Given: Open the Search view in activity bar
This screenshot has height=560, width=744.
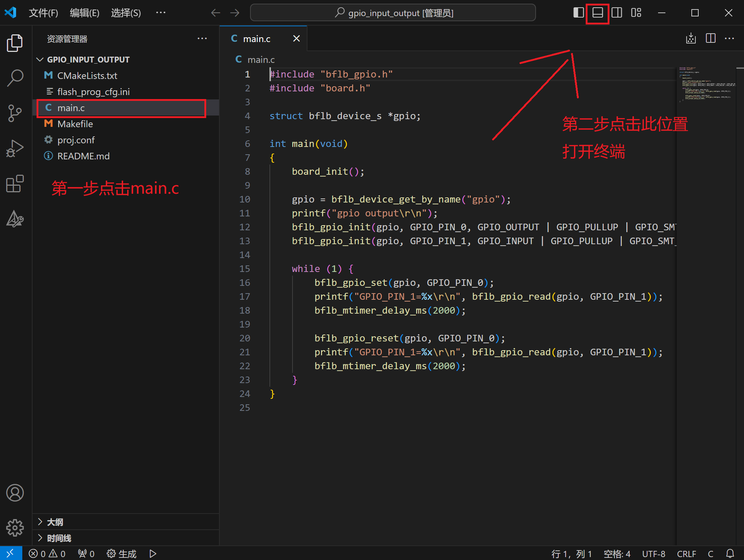Looking at the screenshot, I should [15, 78].
